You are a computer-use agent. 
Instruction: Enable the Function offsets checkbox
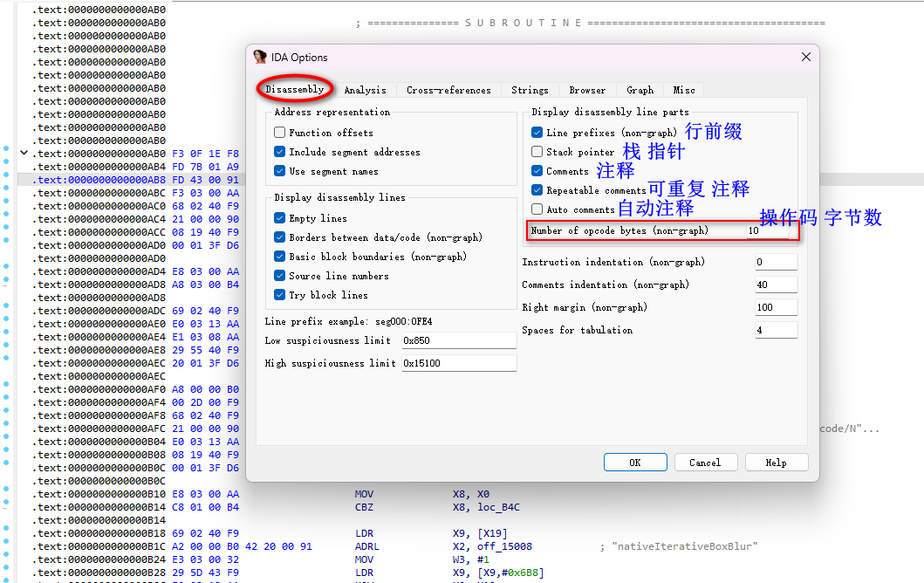click(279, 133)
